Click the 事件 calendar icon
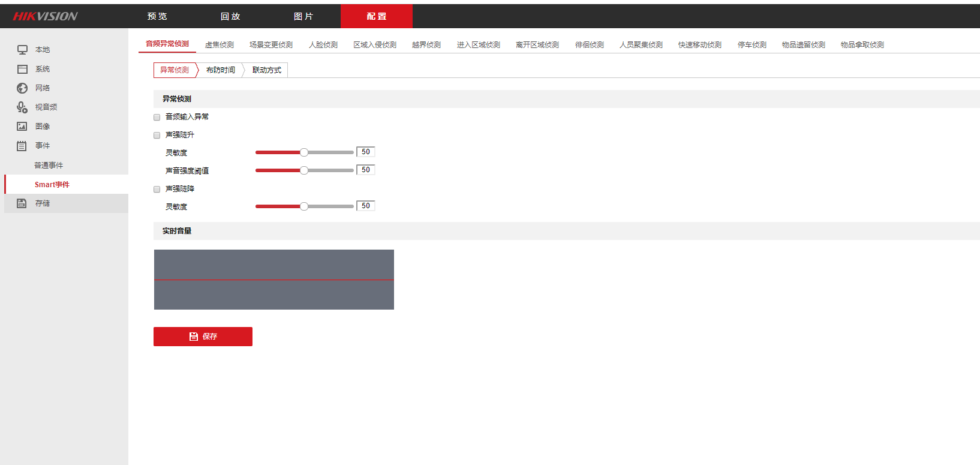 point(22,146)
